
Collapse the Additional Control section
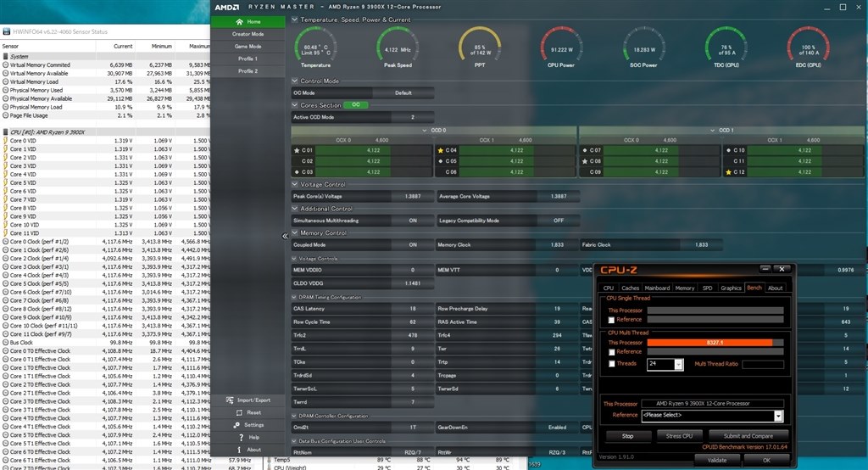[x=294, y=209]
